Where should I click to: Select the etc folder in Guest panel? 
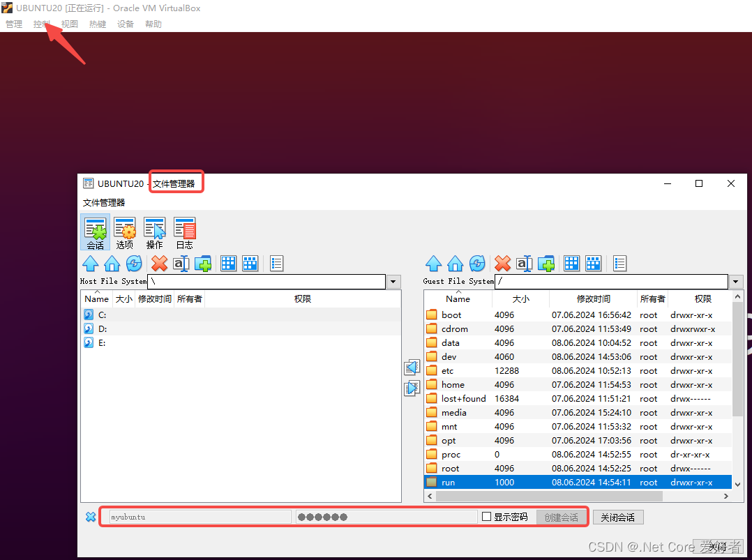coord(578,370)
